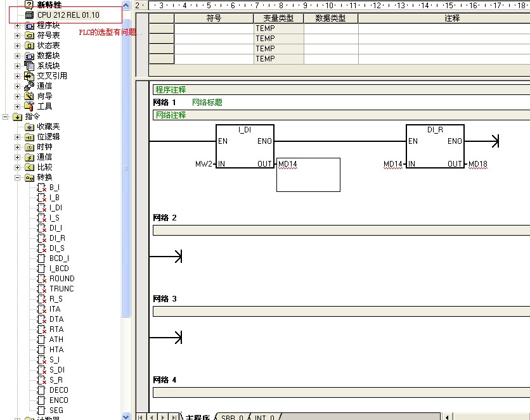Click the ATH instruction icon
Image resolution: width=530 pixels, height=420 pixels.
point(42,340)
